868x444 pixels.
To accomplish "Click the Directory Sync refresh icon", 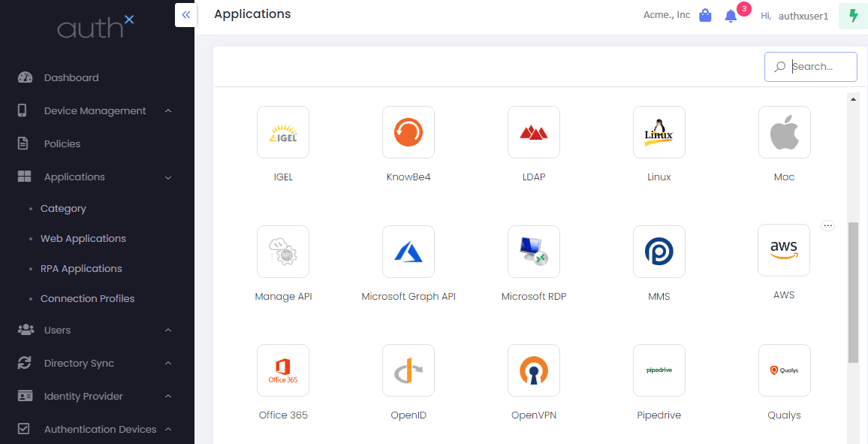I will [x=24, y=363].
